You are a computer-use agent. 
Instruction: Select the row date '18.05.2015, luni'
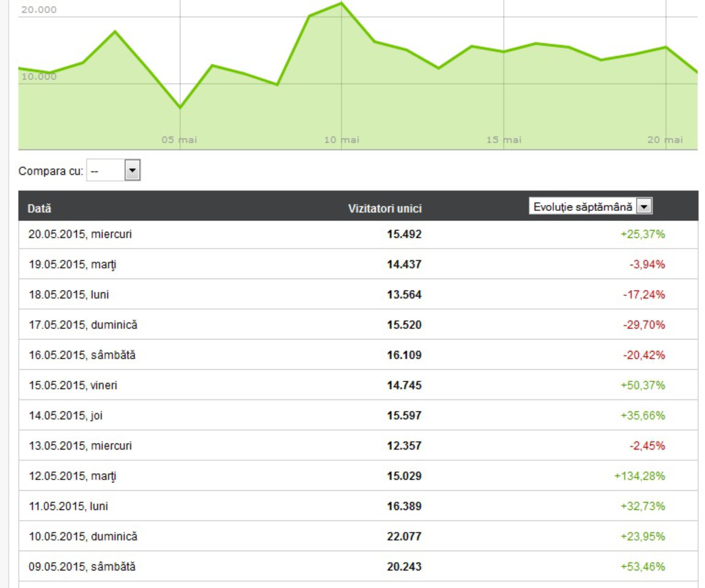(x=69, y=295)
